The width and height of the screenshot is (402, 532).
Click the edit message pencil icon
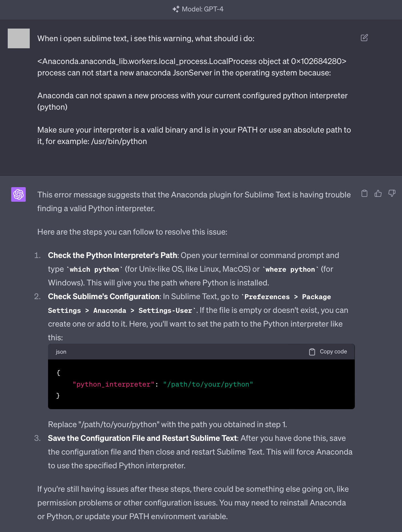pos(364,38)
